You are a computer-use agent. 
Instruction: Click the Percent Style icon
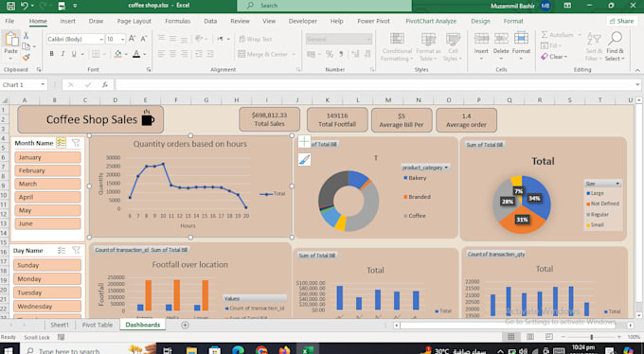330,54
